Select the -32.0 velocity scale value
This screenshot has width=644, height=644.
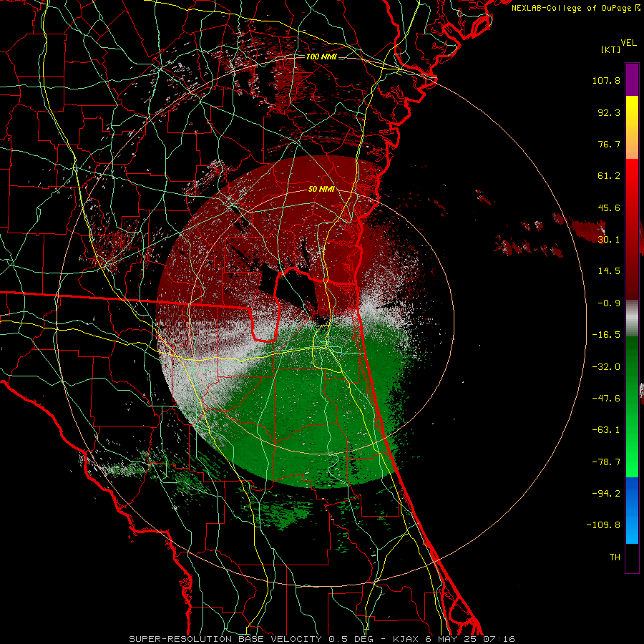(x=606, y=367)
